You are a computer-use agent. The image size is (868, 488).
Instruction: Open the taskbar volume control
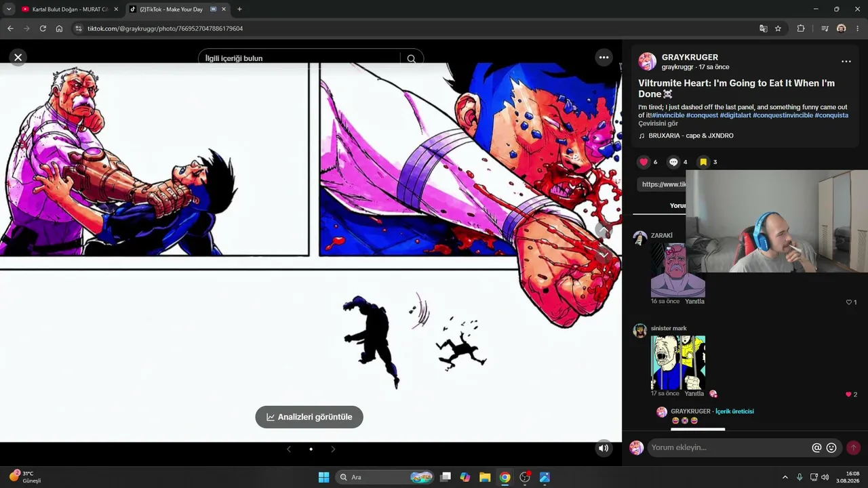point(825,477)
